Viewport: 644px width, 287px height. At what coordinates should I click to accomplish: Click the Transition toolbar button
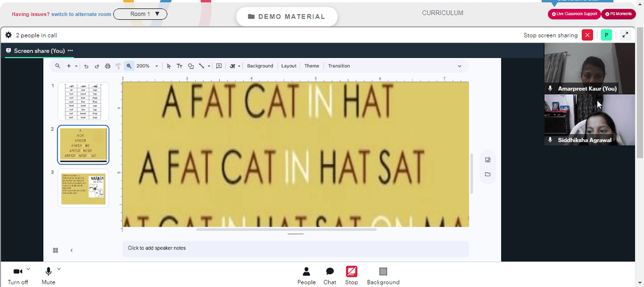tap(339, 66)
